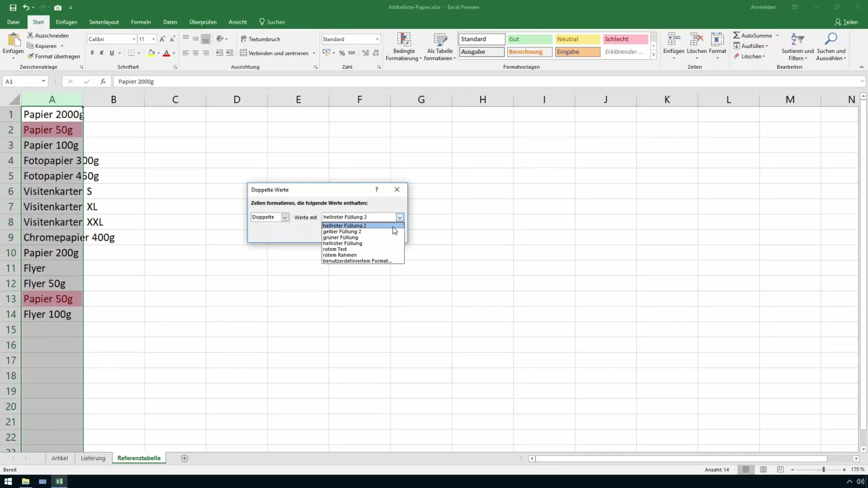Screen dimensions: 868x488
Task: Align text right in cell
Action: 206,53
